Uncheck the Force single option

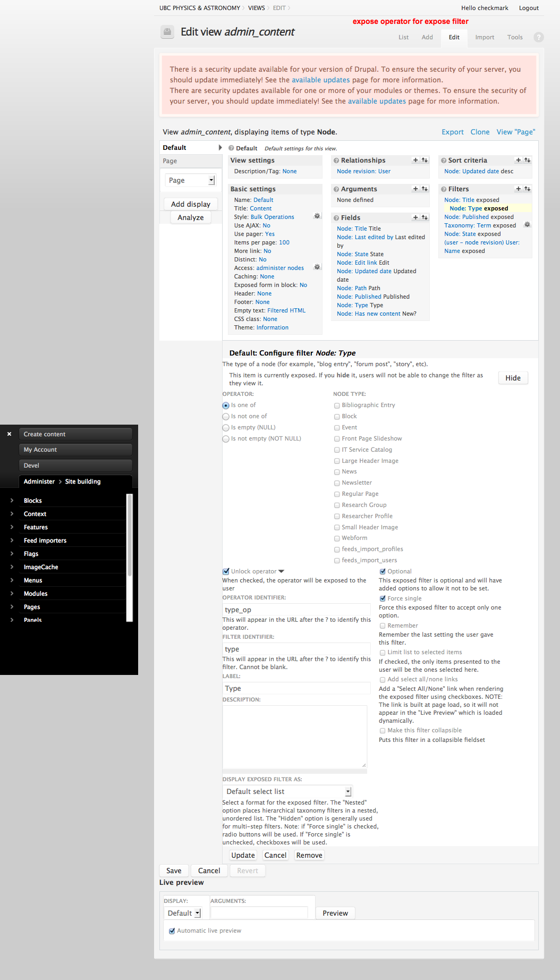(x=383, y=598)
